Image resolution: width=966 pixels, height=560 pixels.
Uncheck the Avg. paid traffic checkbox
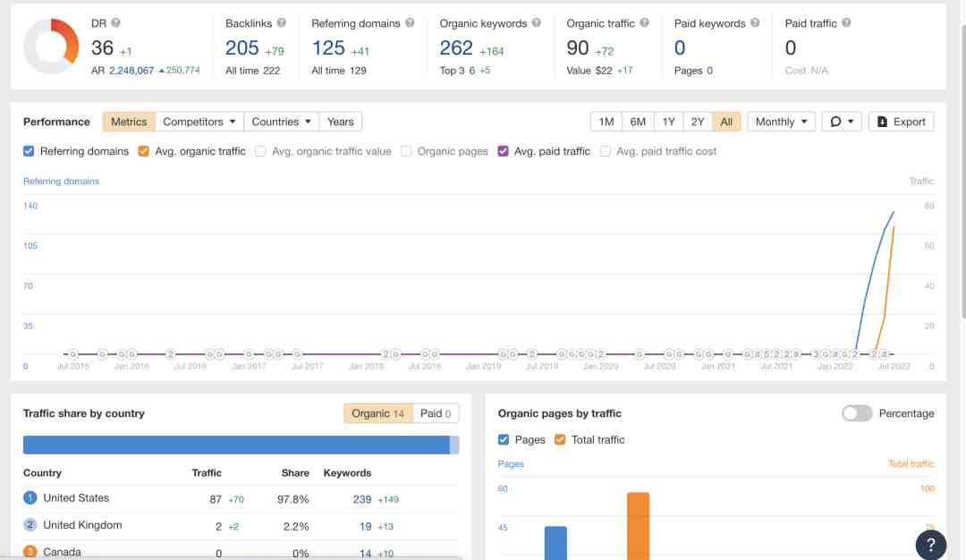504,151
